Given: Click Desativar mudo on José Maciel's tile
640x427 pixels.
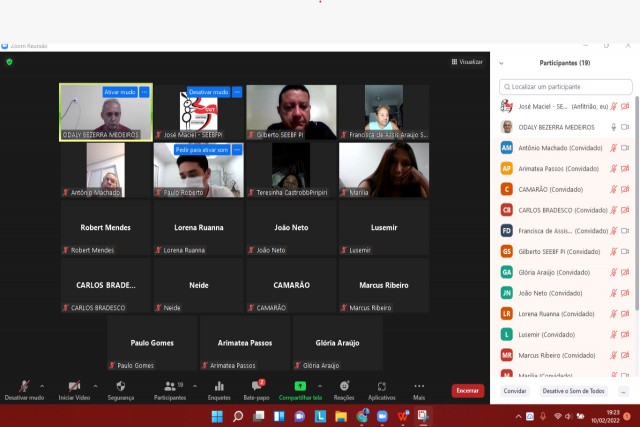Looking at the screenshot, I should click(x=209, y=92).
